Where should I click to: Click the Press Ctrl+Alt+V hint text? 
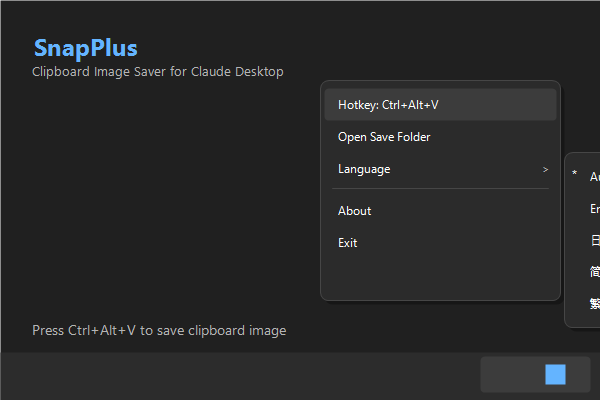(x=159, y=330)
